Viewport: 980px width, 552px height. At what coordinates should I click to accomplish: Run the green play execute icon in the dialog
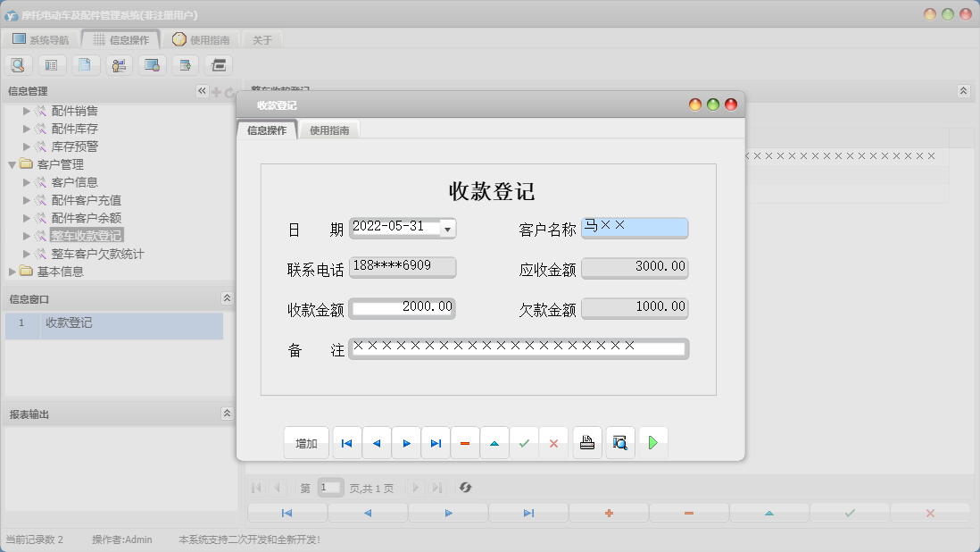[653, 441]
